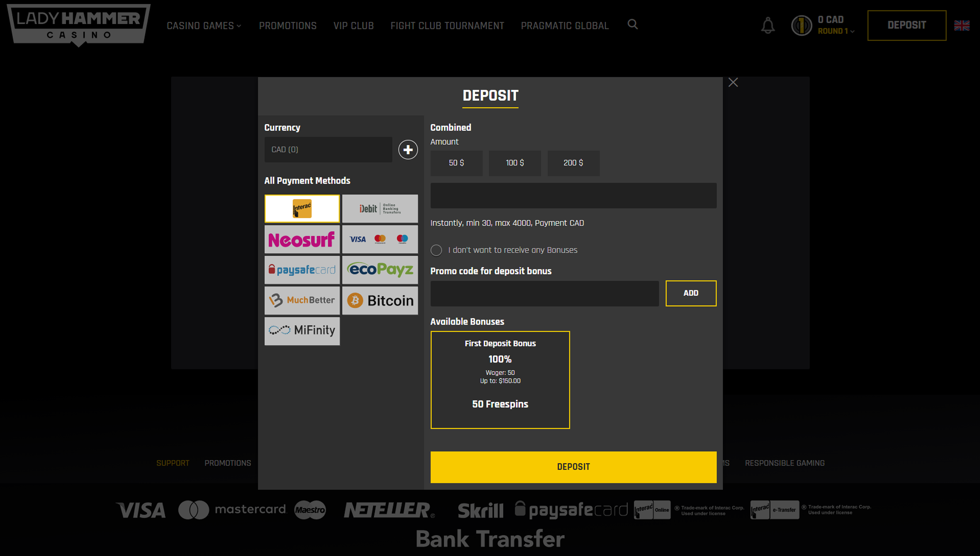Click the Visa logo in footer

click(141, 510)
